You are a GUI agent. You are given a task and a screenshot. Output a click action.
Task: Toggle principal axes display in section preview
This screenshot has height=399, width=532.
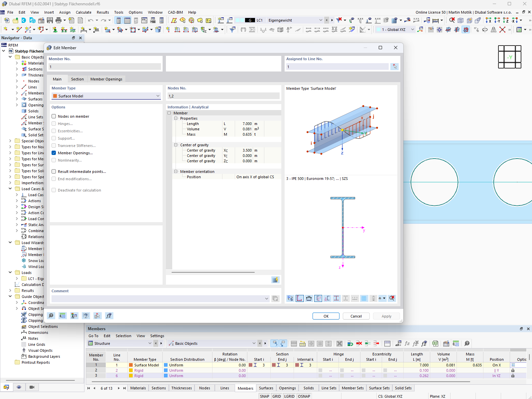(x=318, y=298)
